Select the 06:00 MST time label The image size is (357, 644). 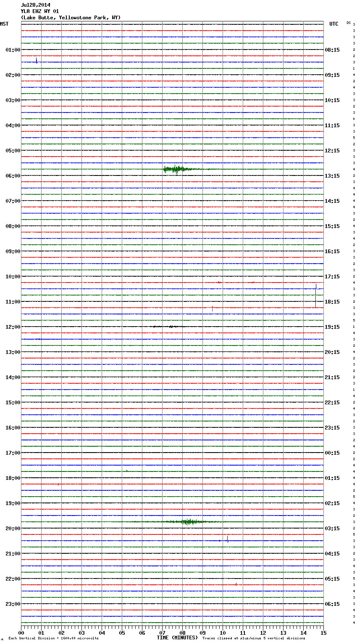pos(13,176)
